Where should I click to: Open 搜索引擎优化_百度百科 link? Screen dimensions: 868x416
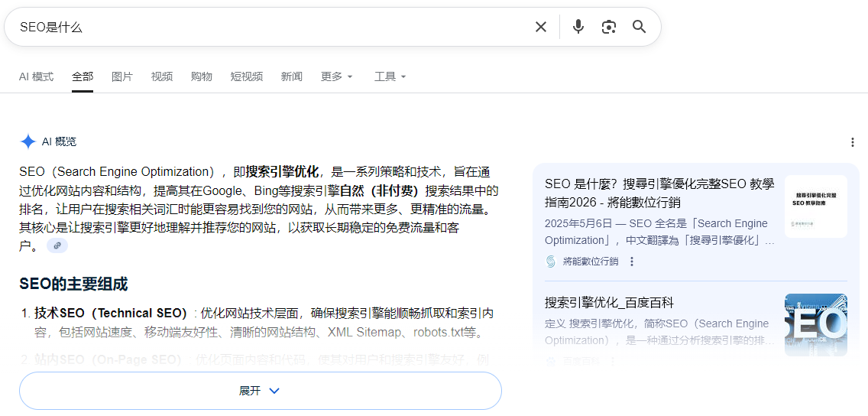point(609,303)
